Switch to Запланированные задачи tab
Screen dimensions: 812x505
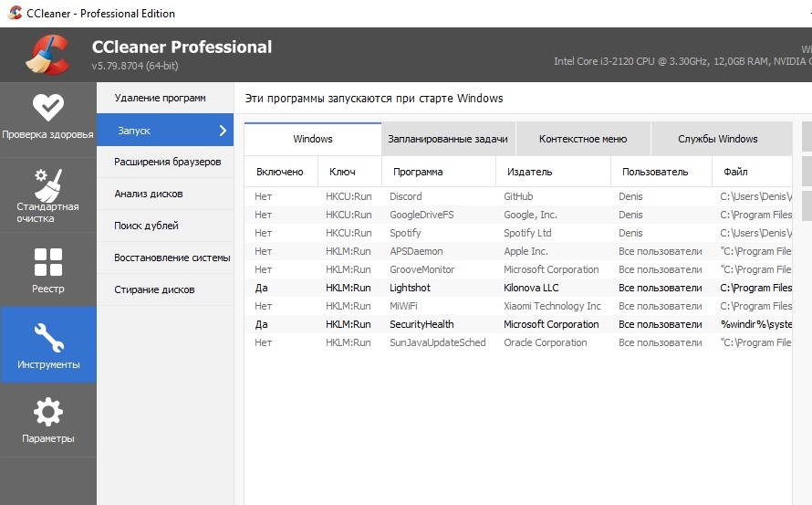[x=448, y=139]
